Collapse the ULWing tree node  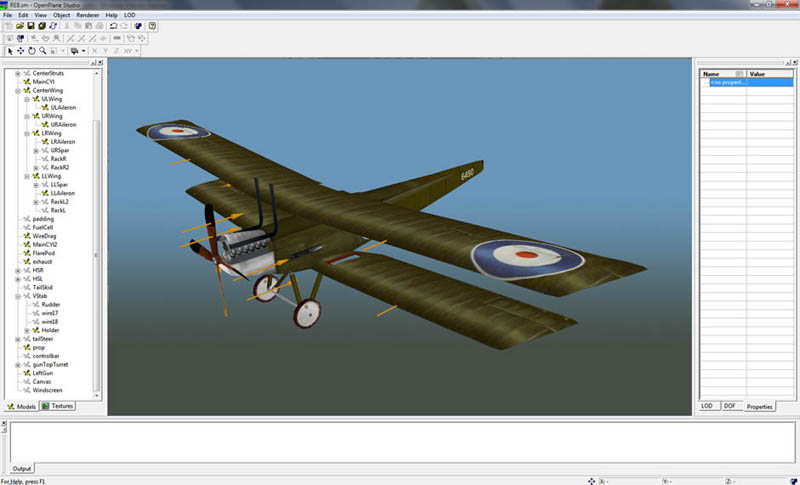click(x=27, y=99)
